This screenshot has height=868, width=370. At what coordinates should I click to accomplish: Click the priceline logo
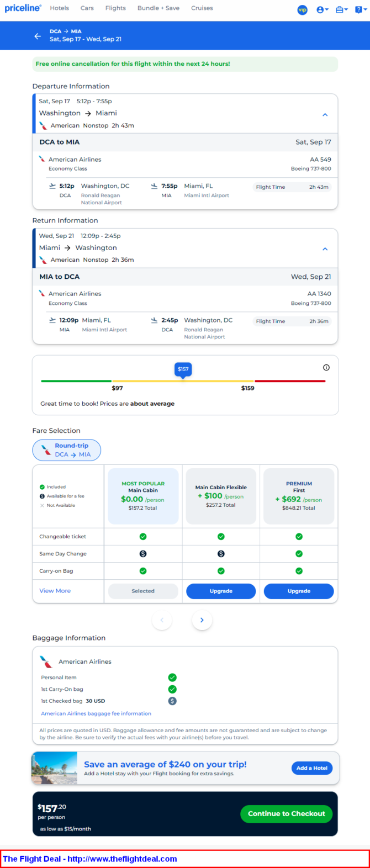pyautogui.click(x=23, y=8)
